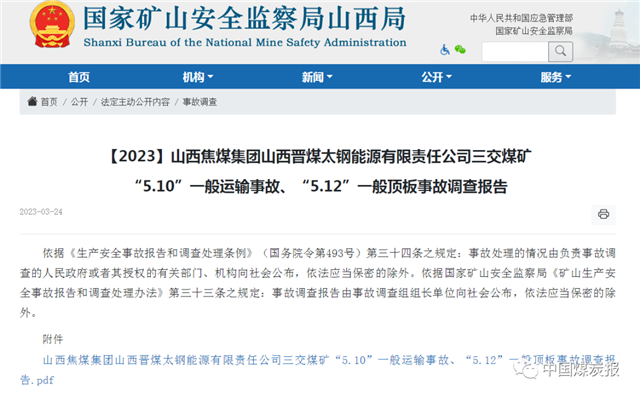
Task: Click the site title 国家矿山安全监察局山西局
Action: tap(244, 19)
